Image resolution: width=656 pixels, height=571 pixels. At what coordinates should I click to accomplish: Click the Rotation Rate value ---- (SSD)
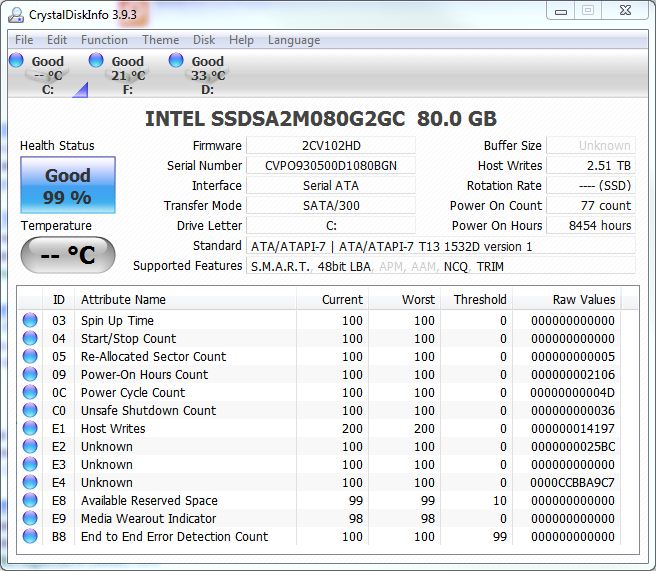pyautogui.click(x=591, y=185)
